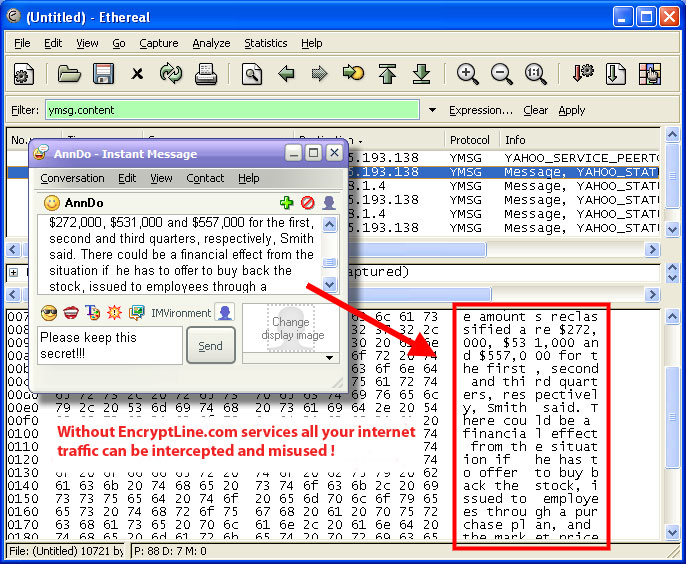Click the go to packet icon

(x=353, y=73)
